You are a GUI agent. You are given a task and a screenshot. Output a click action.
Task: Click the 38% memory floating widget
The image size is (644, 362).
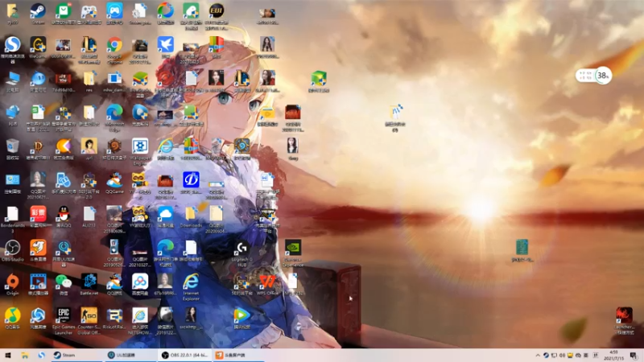click(x=594, y=76)
